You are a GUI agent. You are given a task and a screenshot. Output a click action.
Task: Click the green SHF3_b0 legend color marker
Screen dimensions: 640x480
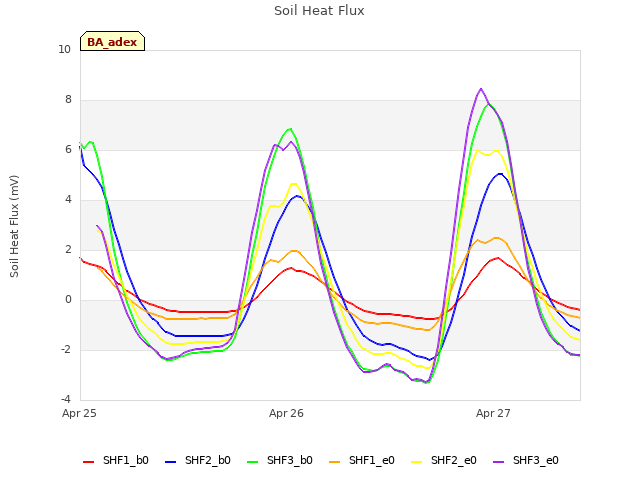(x=253, y=462)
